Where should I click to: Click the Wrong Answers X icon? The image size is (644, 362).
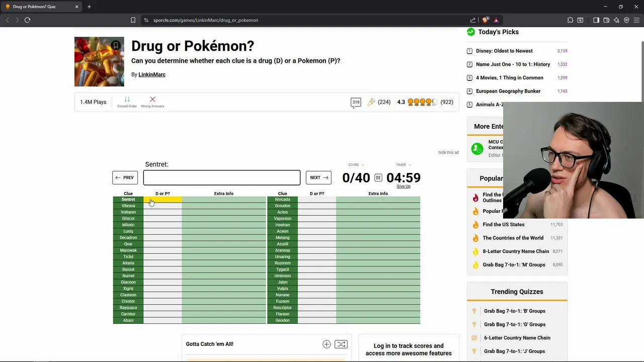pyautogui.click(x=152, y=100)
